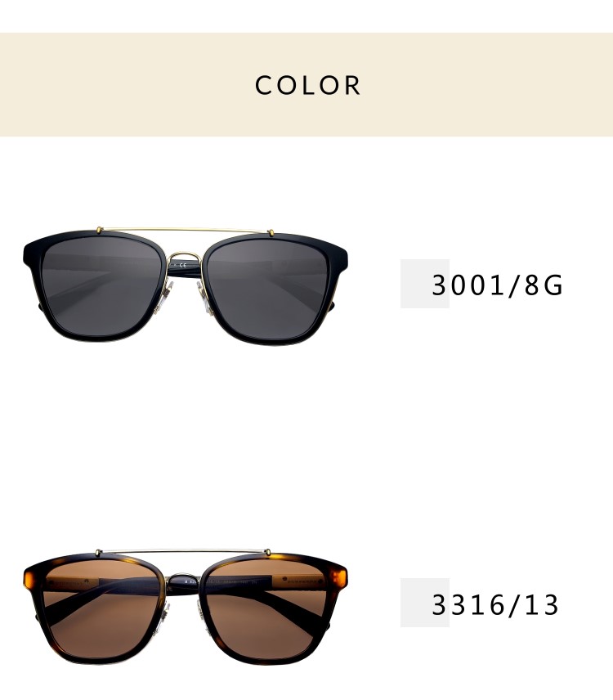Click the silver brow bar on tortoise sunglasses
The width and height of the screenshot is (613, 700).
tap(184, 552)
